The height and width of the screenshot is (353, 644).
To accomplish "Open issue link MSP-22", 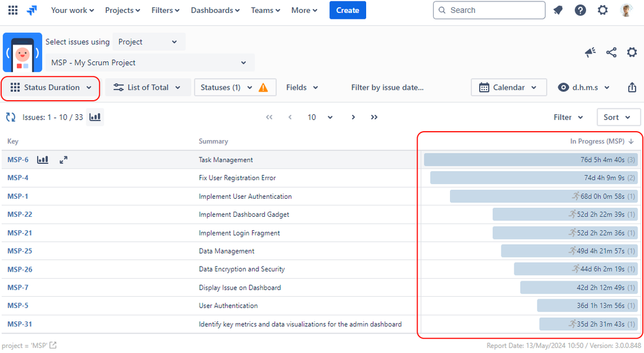I will coord(20,214).
